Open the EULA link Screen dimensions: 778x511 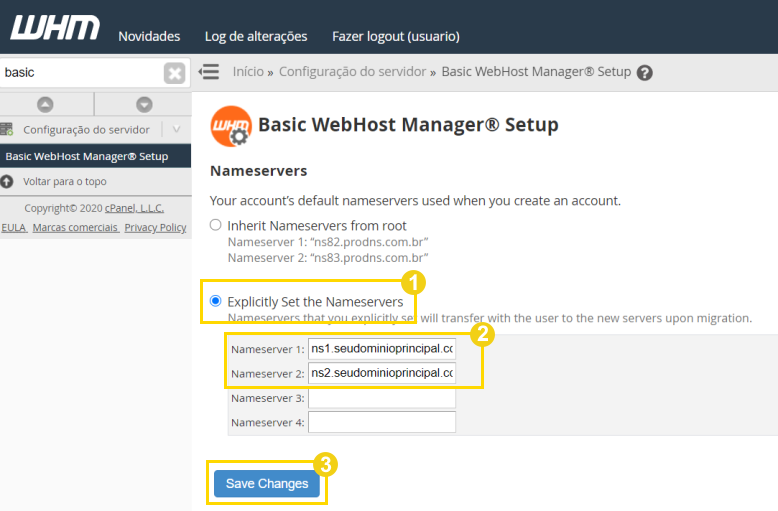click(14, 228)
